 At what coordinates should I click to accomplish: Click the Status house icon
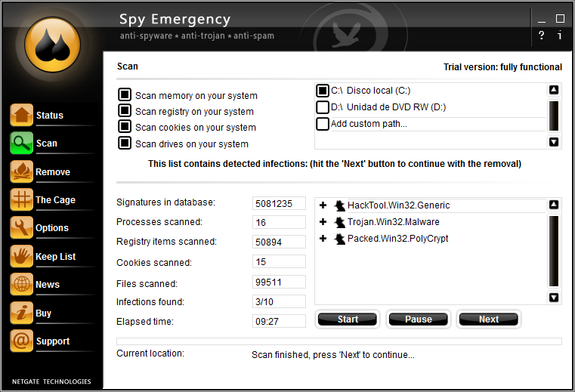pyautogui.click(x=21, y=115)
